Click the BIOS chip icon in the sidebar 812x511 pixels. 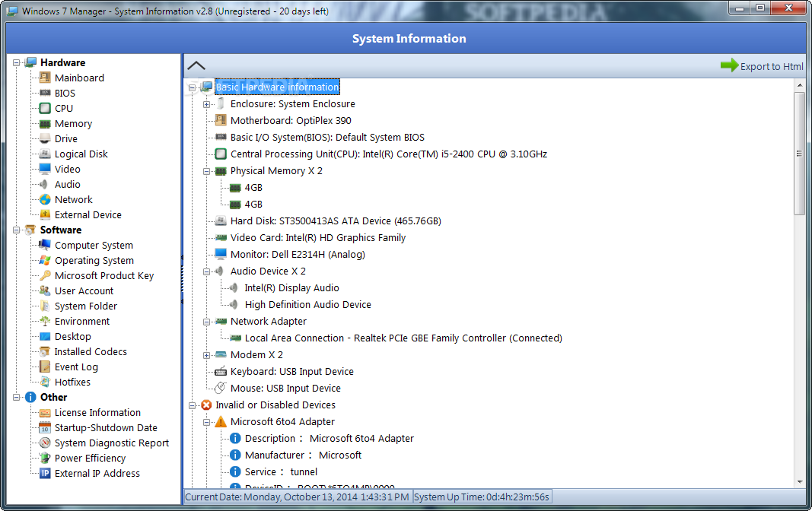click(x=45, y=93)
